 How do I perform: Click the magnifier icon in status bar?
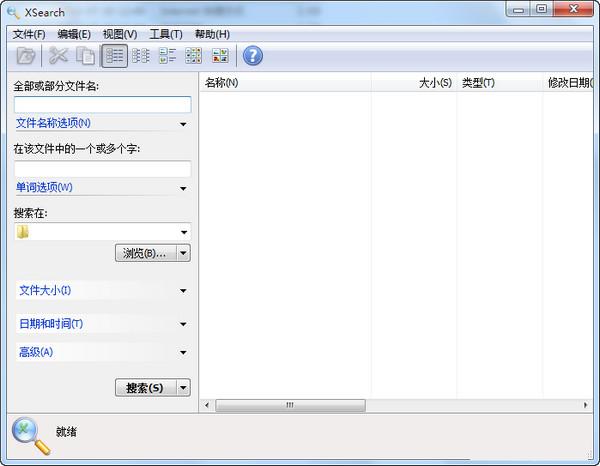(31, 435)
